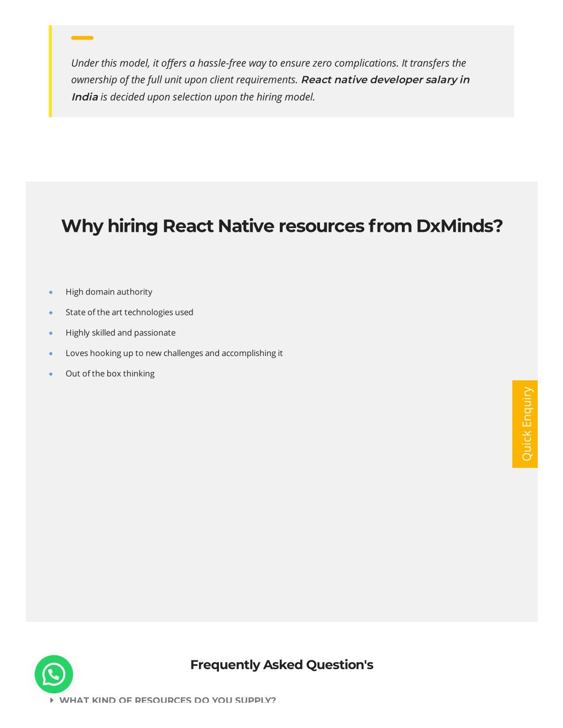Open the WhatsApp chat icon
This screenshot has height=728, width=563.
coord(54,674)
